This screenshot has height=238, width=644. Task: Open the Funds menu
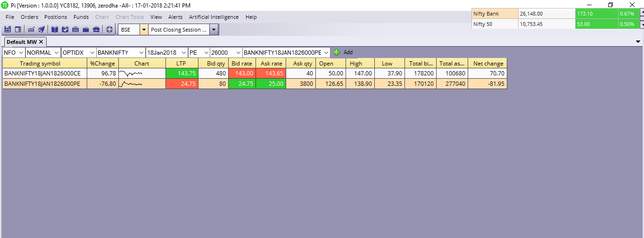[81, 17]
